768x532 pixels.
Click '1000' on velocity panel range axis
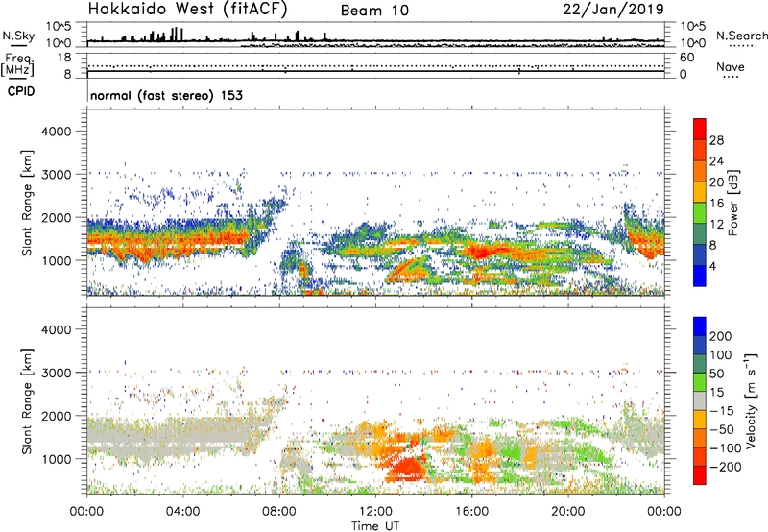57,459
